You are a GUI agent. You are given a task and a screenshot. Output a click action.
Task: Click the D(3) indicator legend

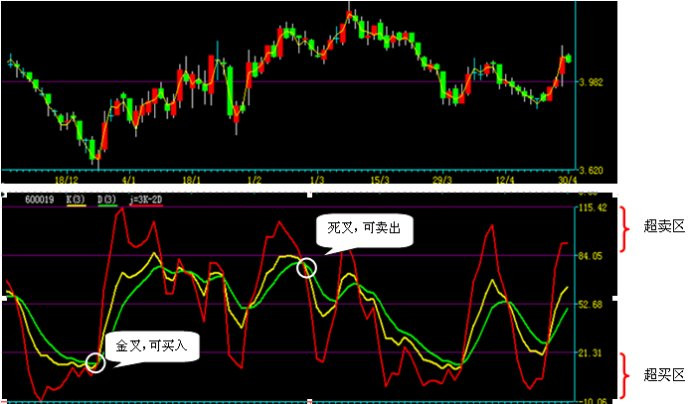pyautogui.click(x=106, y=200)
